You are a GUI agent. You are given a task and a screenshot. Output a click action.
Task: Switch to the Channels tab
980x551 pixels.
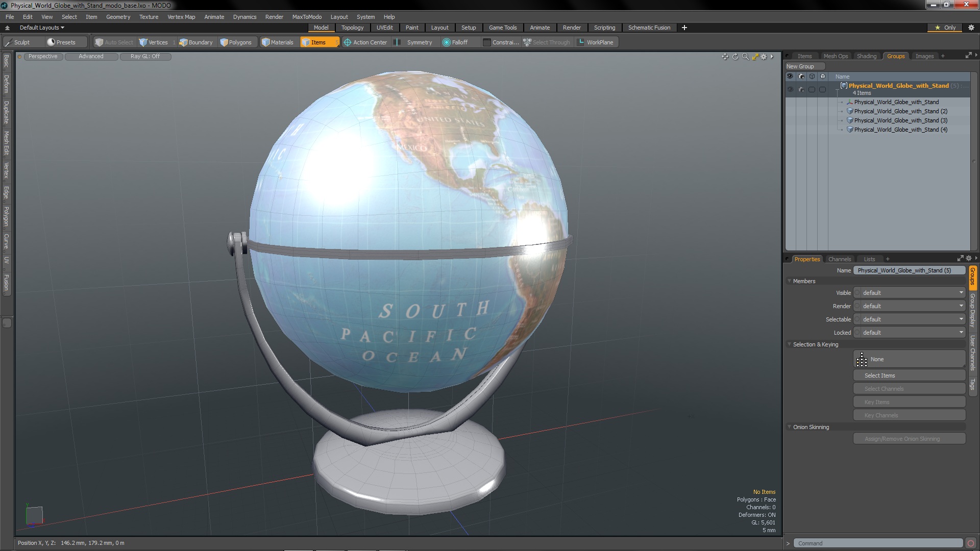point(840,259)
